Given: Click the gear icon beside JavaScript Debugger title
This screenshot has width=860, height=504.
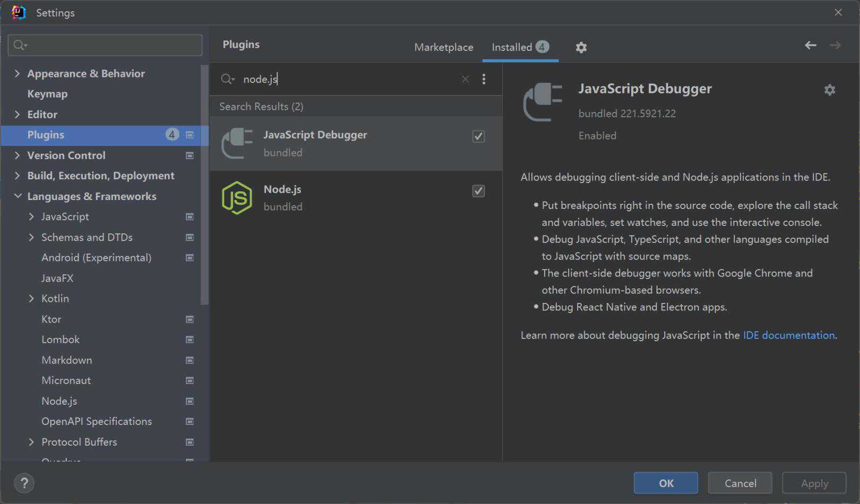Looking at the screenshot, I should click(829, 90).
